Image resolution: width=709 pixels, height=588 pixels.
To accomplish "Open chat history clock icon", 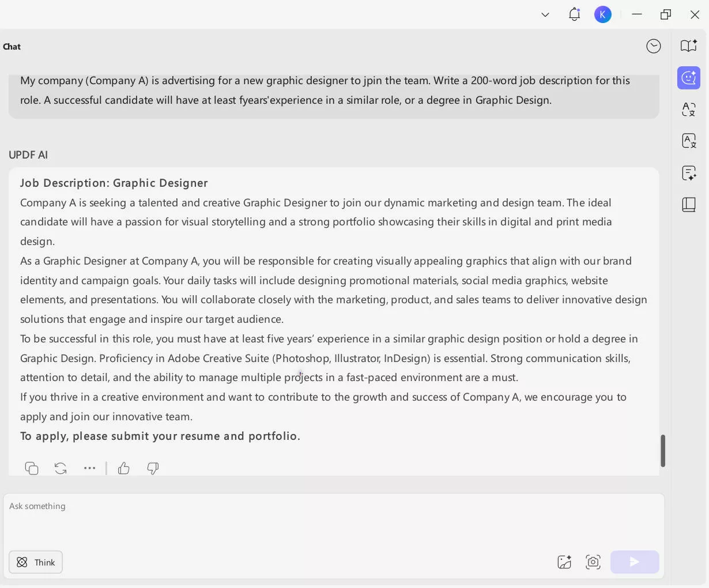I will [654, 46].
